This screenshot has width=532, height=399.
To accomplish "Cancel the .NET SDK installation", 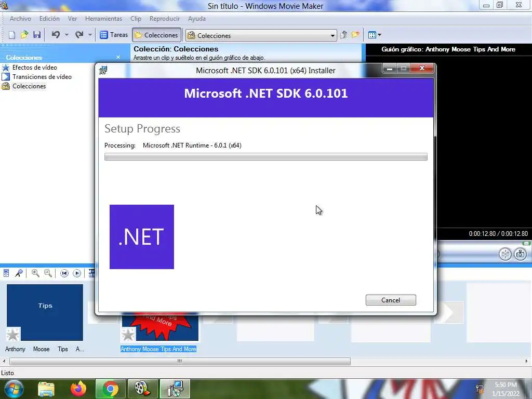I will pos(391,300).
